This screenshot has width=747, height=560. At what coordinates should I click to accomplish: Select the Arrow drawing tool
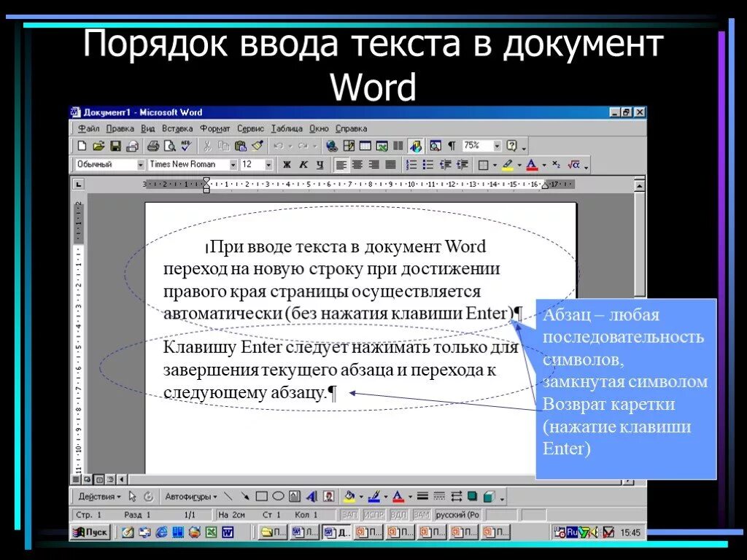click(x=245, y=497)
